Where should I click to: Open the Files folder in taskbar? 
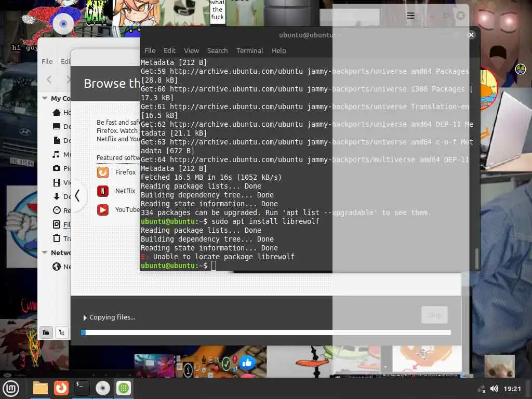coord(40,388)
